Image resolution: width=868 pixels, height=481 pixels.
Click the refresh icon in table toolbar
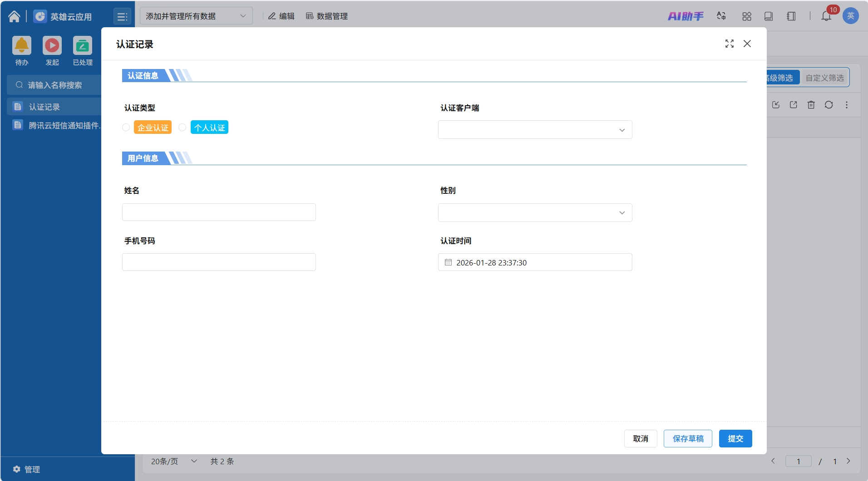point(829,105)
